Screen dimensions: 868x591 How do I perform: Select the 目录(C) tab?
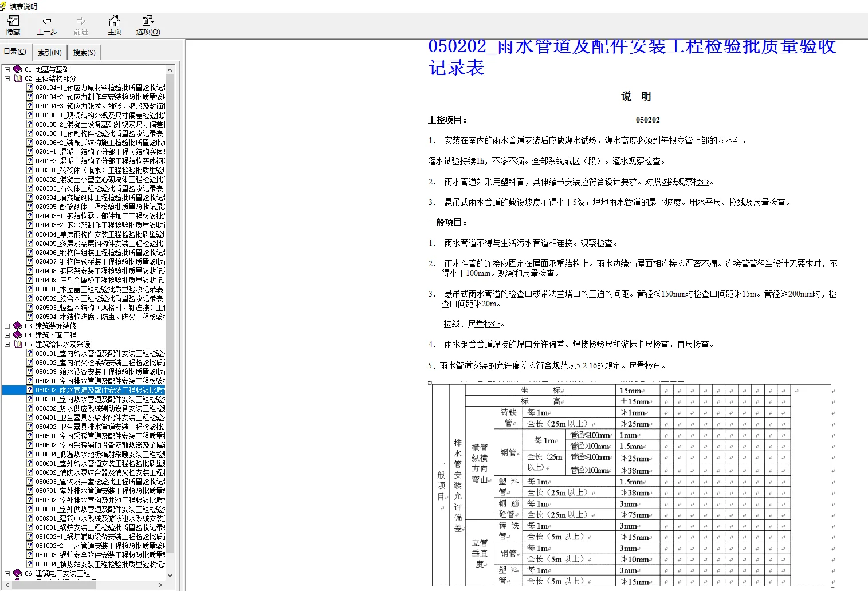16,51
